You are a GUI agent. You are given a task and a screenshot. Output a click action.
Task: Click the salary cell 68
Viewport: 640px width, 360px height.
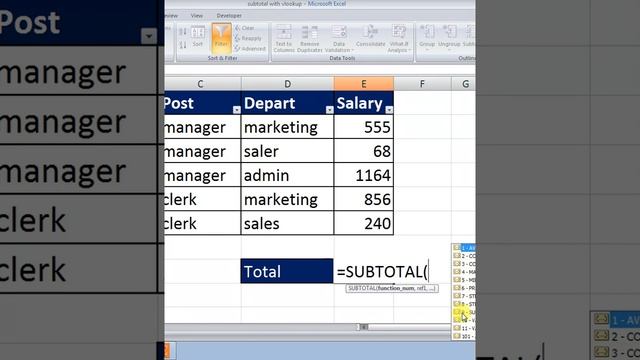point(364,151)
